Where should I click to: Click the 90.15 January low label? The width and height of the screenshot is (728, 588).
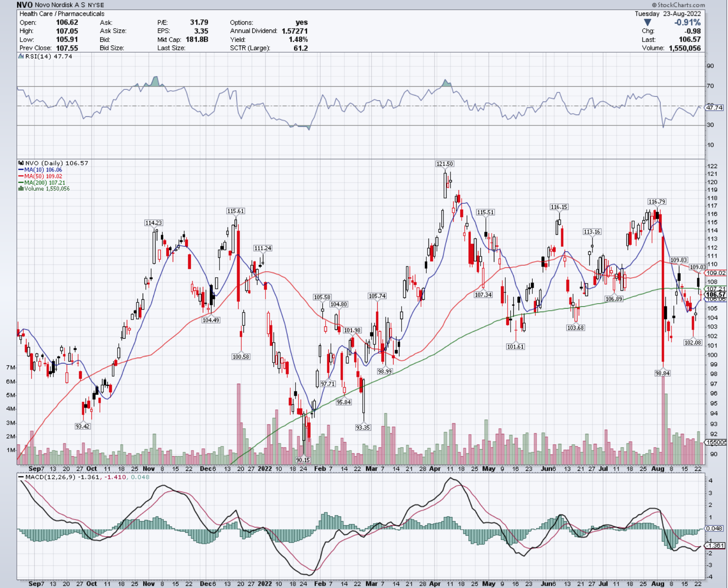pyautogui.click(x=303, y=460)
